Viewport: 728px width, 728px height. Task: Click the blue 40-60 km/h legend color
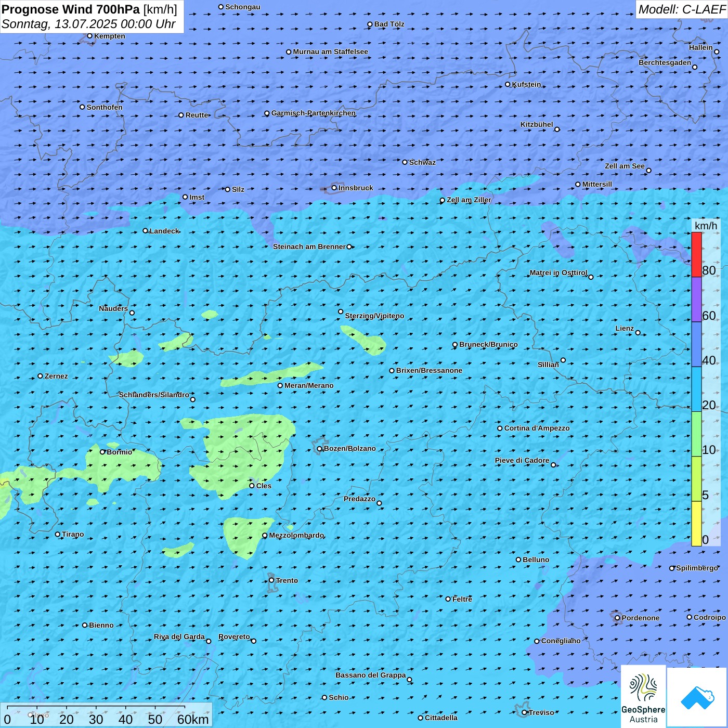tap(696, 344)
